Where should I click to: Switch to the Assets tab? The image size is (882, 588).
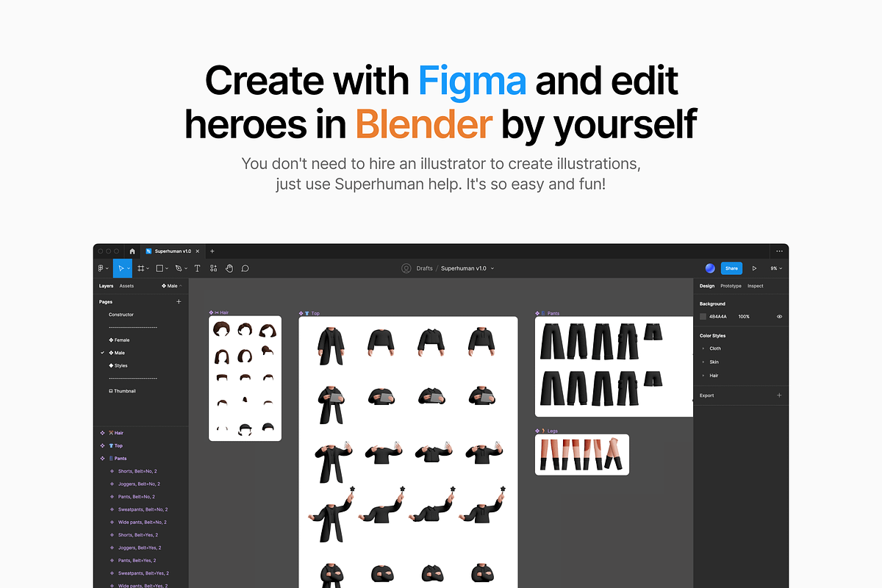(126, 286)
